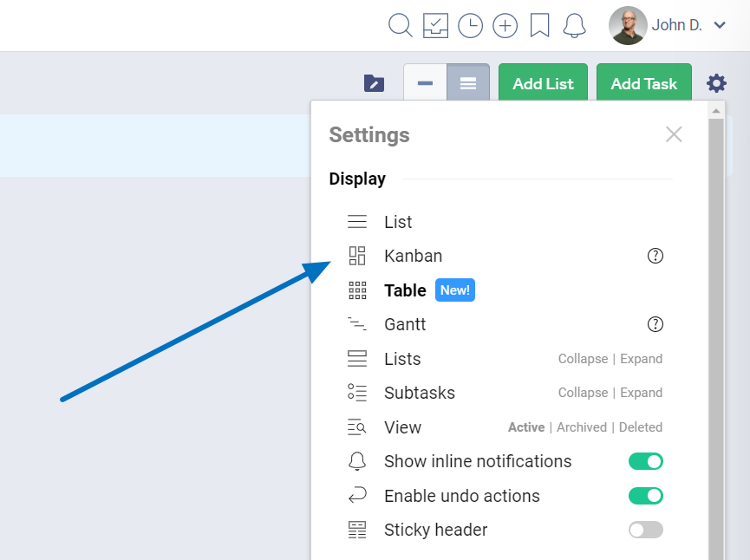Open the notifications bell icon

click(574, 26)
